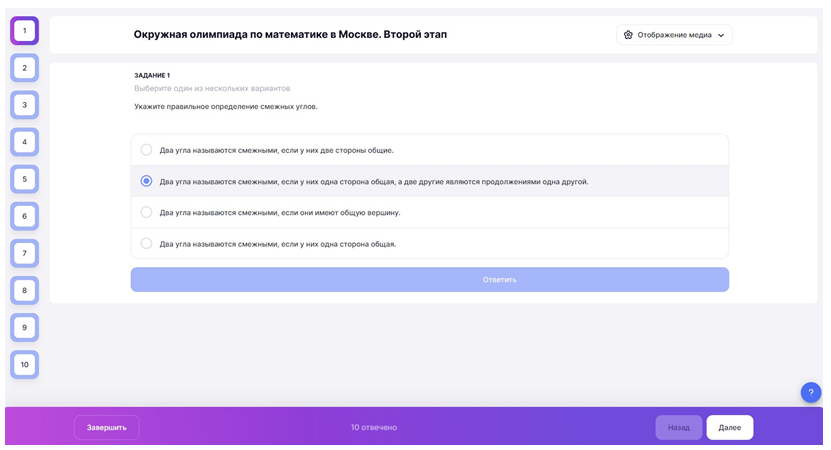Choose option 'у них одна сторона общая'
This screenshot has height=450, width=831.
click(147, 243)
